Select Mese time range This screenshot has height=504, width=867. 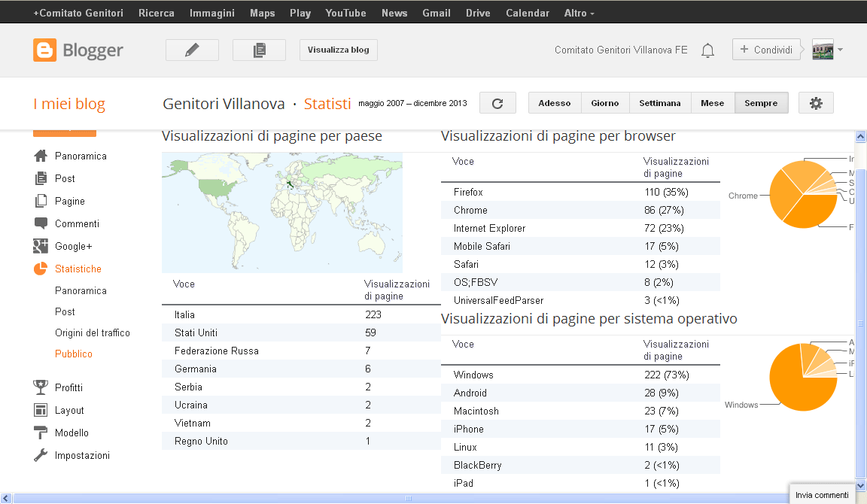point(712,103)
